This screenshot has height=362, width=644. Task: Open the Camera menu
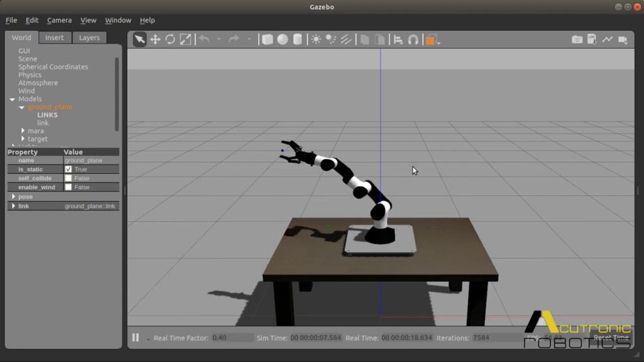tap(59, 20)
